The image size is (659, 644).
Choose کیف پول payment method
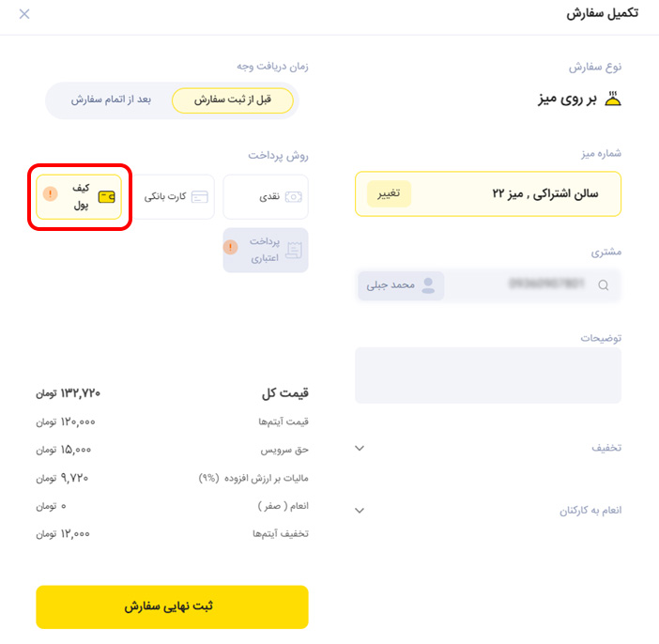(x=79, y=197)
